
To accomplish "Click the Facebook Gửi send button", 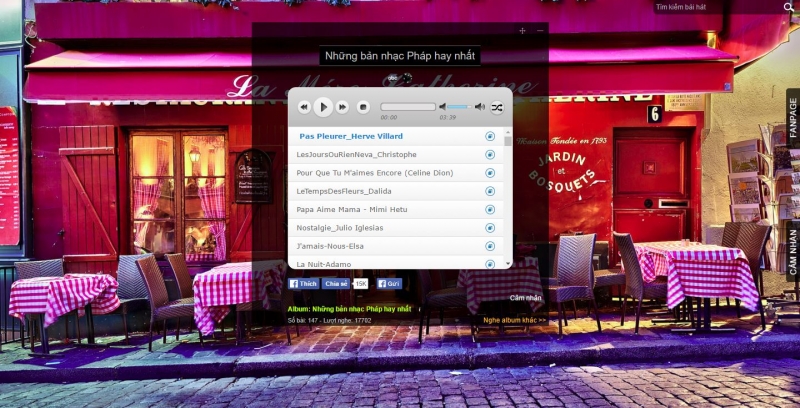I will point(389,284).
